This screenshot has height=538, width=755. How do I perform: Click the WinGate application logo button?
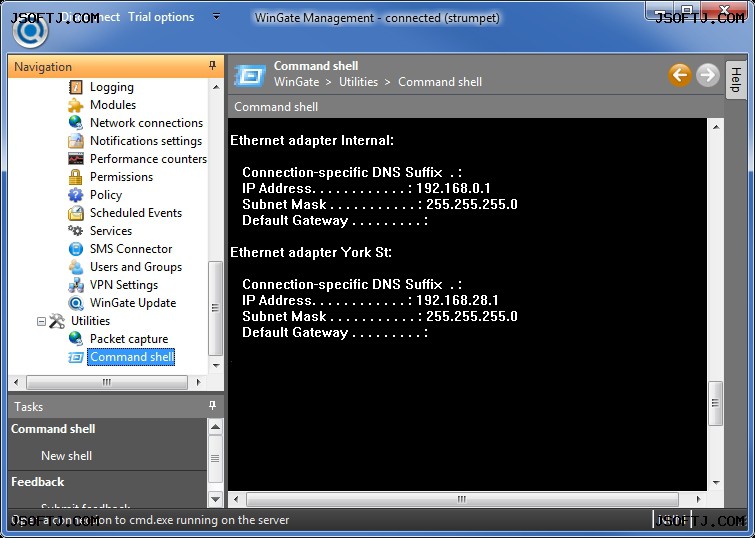(x=30, y=31)
